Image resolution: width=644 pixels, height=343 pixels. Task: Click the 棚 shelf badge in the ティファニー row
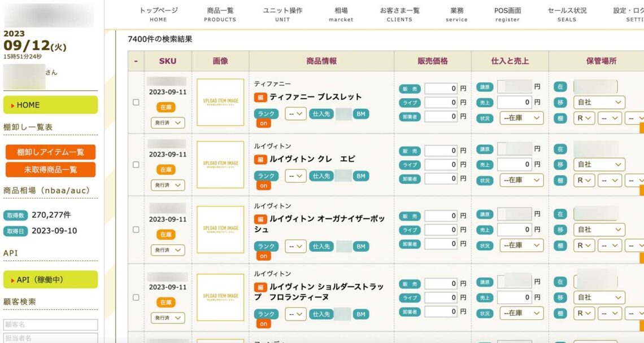[x=560, y=118]
